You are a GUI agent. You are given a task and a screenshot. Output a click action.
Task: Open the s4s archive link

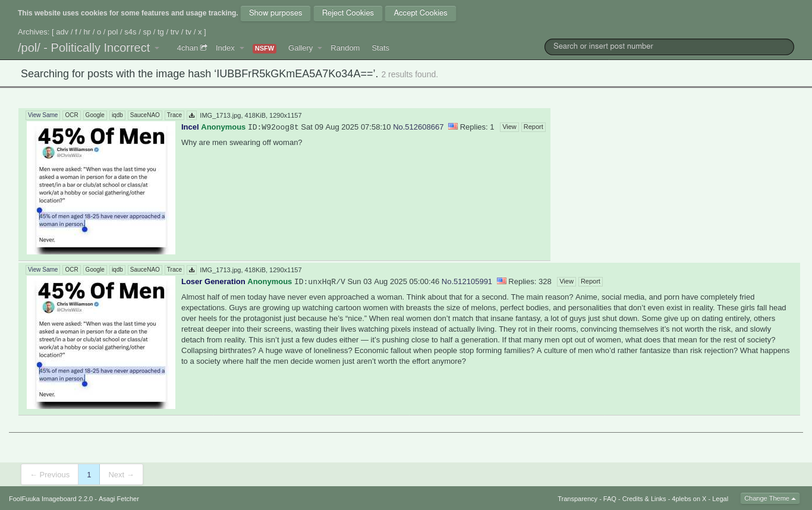tap(130, 32)
